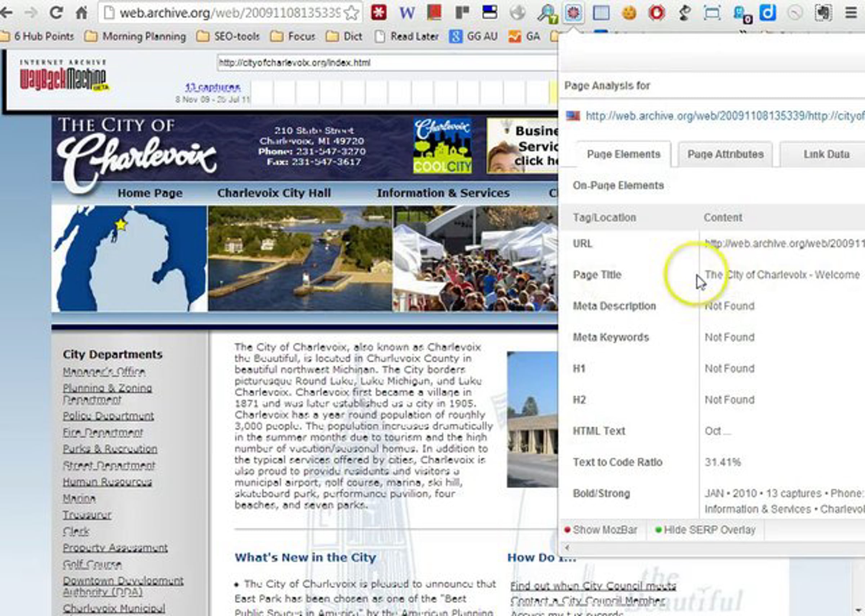Switch to the Link Data tab
The image size is (865, 616).
pos(826,155)
